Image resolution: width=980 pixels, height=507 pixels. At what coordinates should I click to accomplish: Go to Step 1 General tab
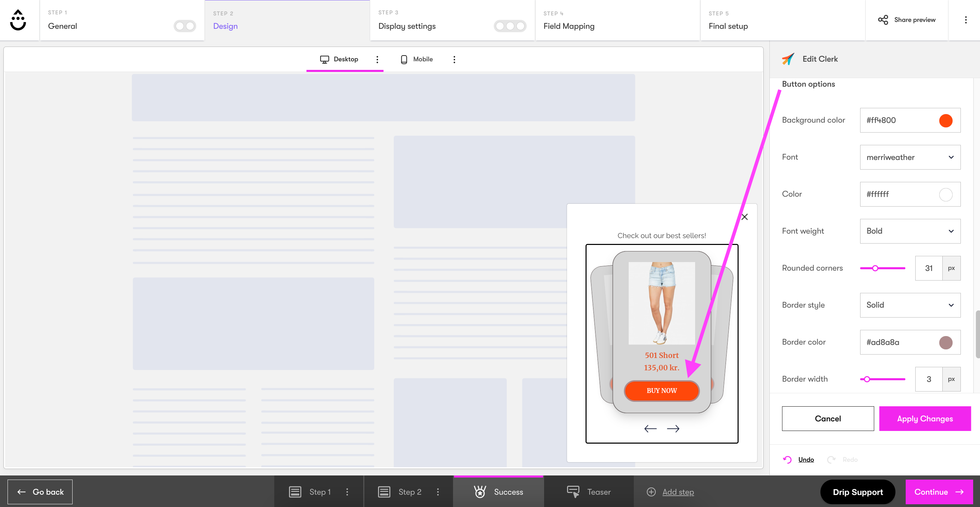122,20
